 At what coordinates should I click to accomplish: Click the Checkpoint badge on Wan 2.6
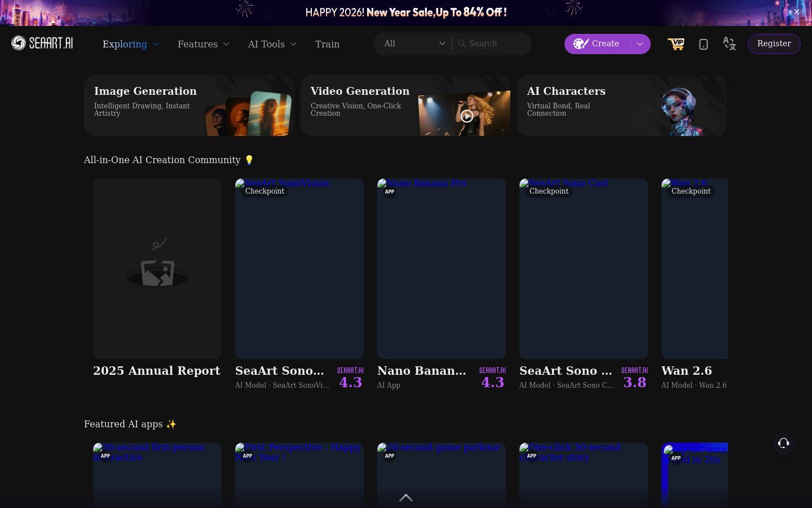(691, 191)
